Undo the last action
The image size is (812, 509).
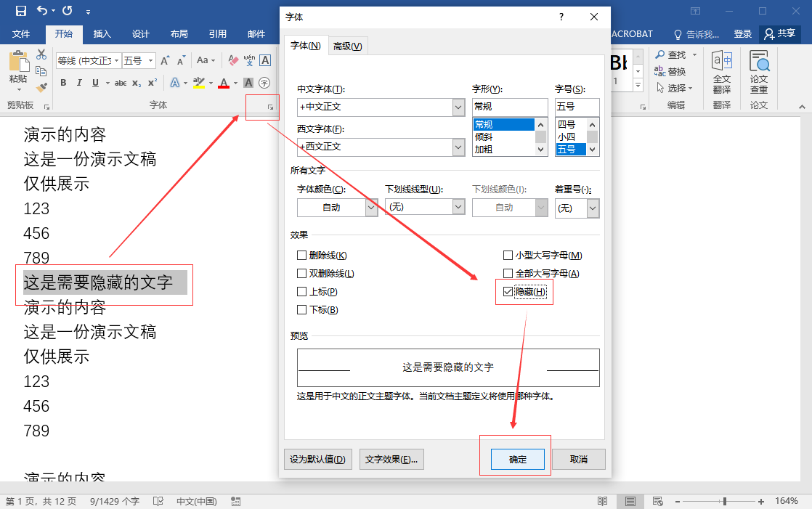[42, 10]
